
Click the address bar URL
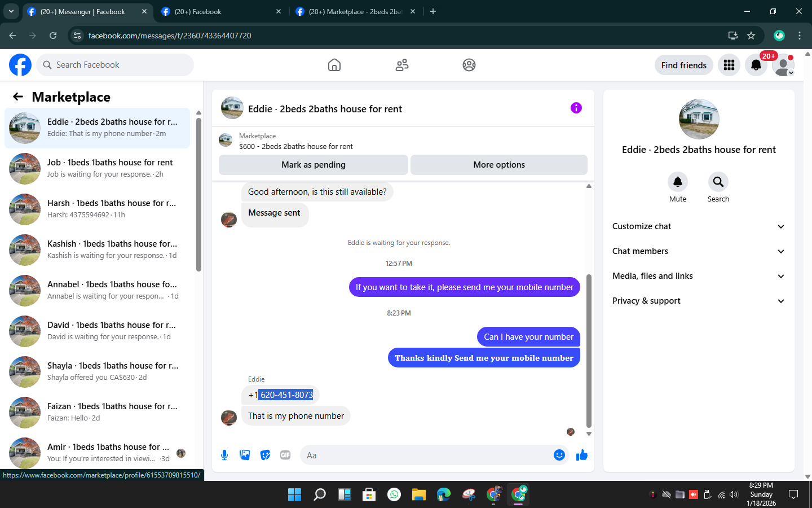170,36
